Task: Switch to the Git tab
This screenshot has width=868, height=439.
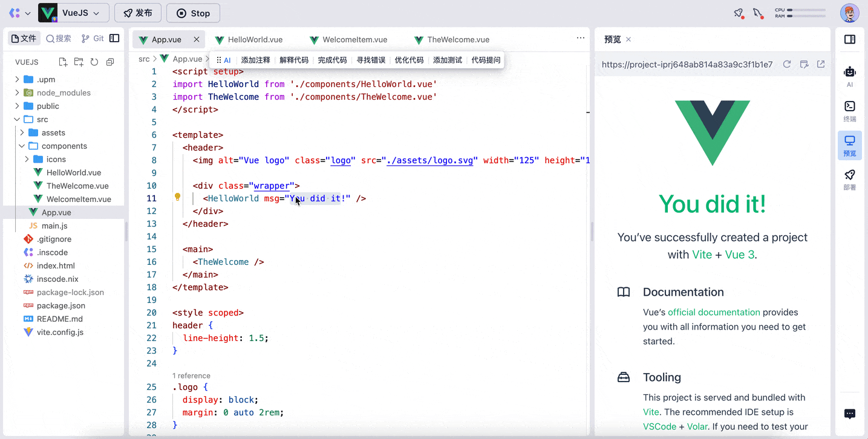Action: [x=93, y=38]
